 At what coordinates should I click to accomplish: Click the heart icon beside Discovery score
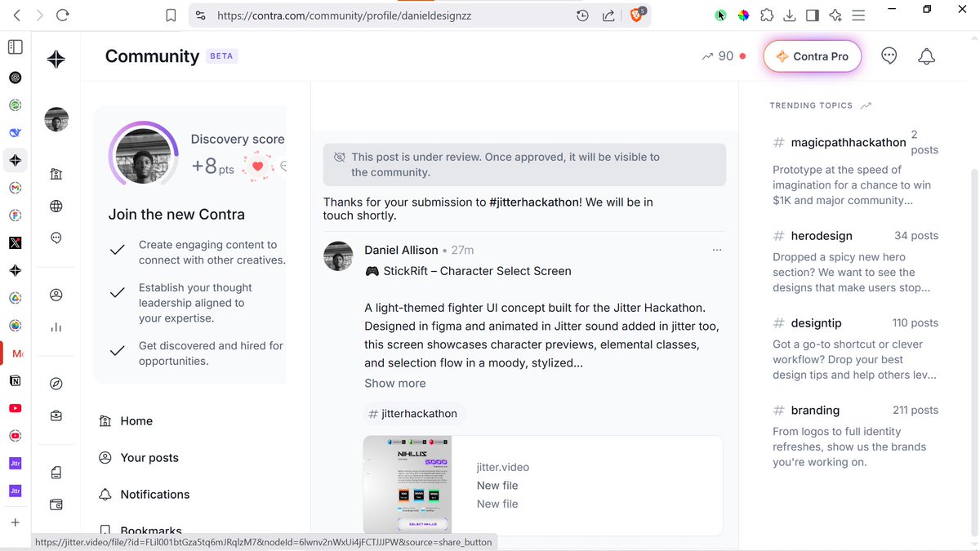point(258,167)
